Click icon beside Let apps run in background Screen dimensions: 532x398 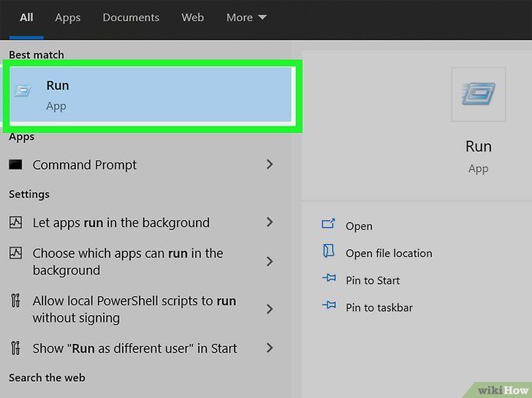pyautogui.click(x=15, y=223)
